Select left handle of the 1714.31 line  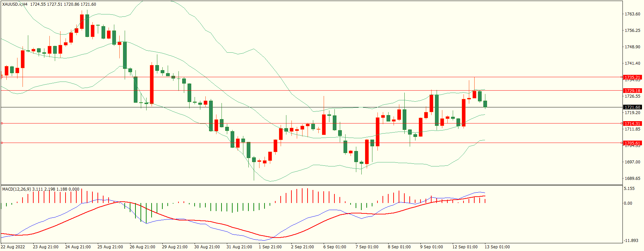[2, 123]
